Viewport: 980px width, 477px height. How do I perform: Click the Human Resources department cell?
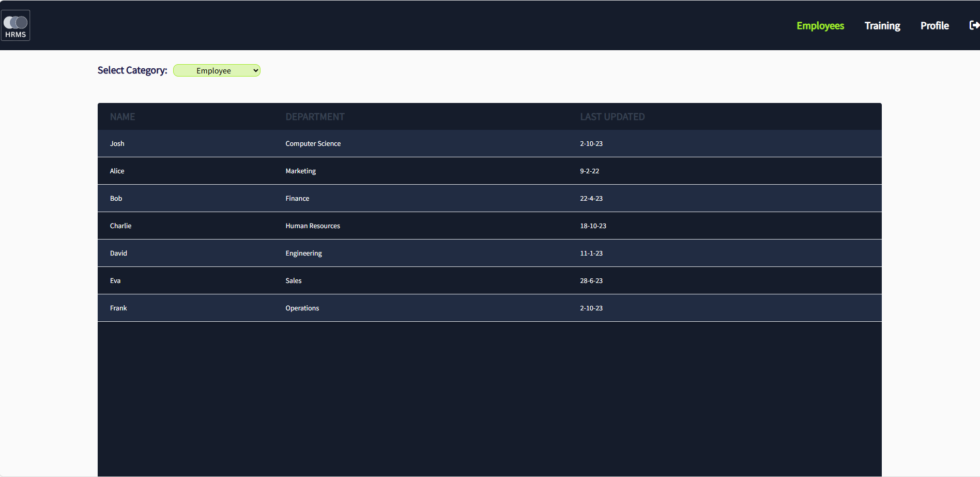[313, 226]
